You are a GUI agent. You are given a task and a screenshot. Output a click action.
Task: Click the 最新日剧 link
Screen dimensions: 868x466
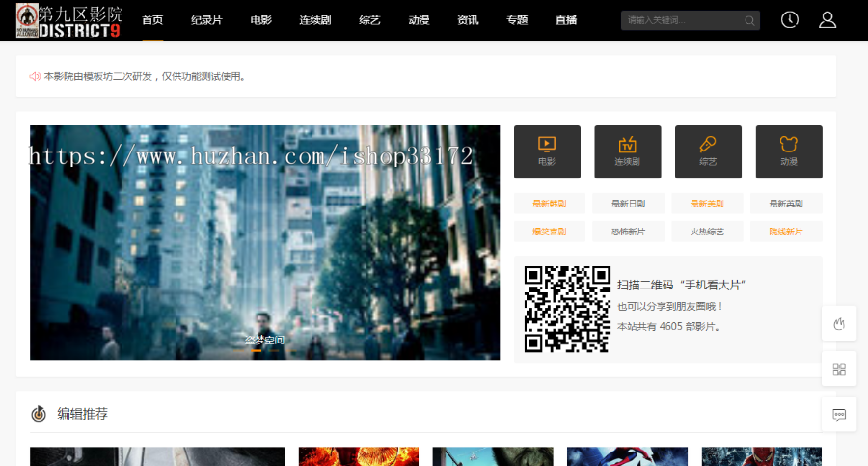628,204
